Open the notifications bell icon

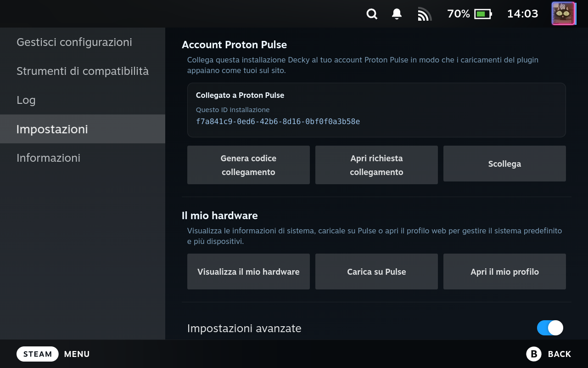397,14
